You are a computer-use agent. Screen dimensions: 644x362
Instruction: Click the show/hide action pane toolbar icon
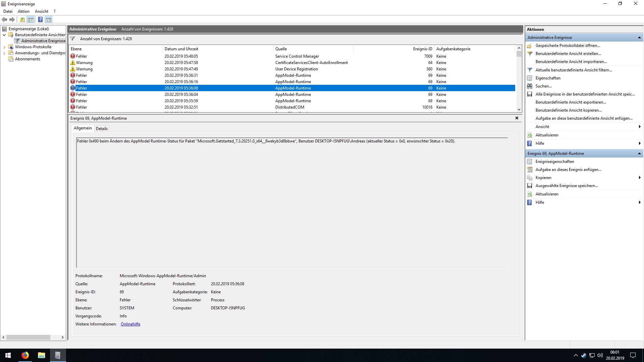tap(48, 19)
